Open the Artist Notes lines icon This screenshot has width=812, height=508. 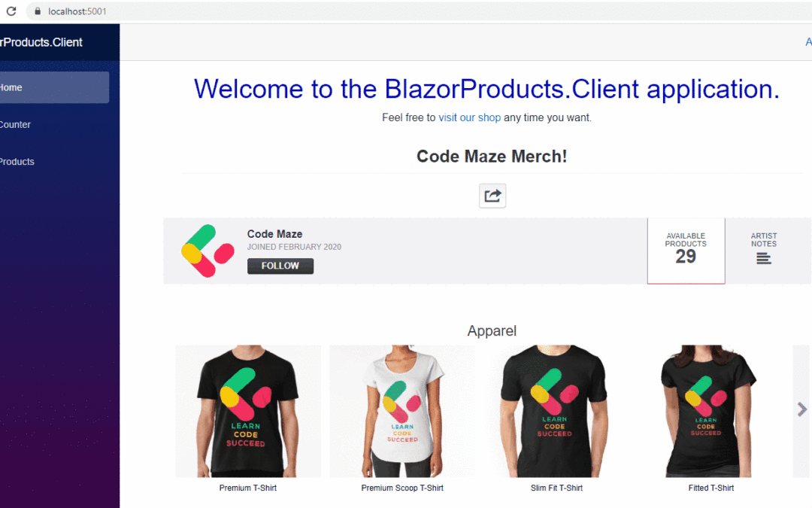point(763,258)
